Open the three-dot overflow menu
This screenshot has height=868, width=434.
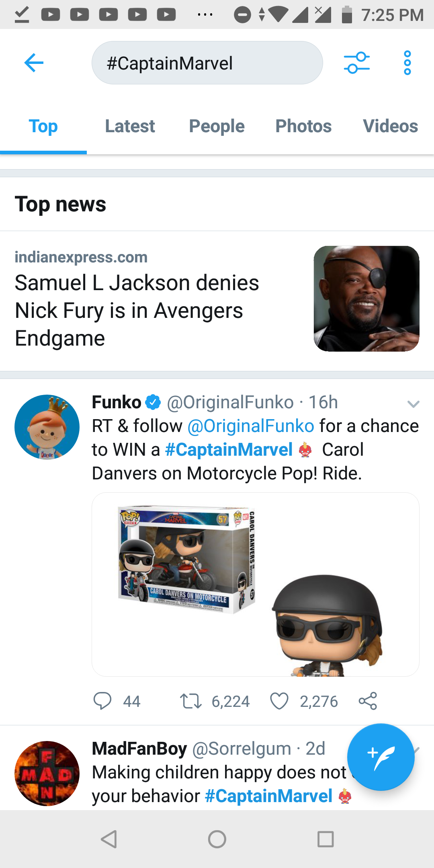[x=407, y=63]
